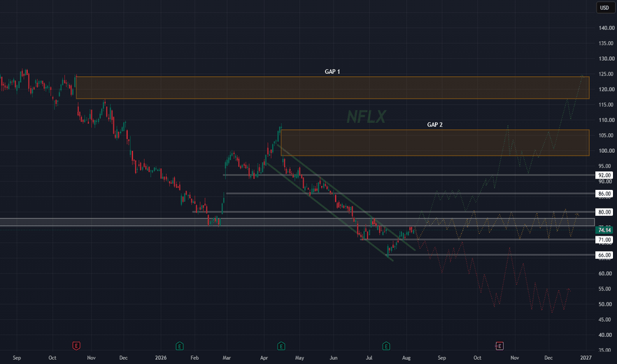The height and width of the screenshot is (364, 617).
Task: Click the Apr label on time axis
Action: click(x=263, y=357)
